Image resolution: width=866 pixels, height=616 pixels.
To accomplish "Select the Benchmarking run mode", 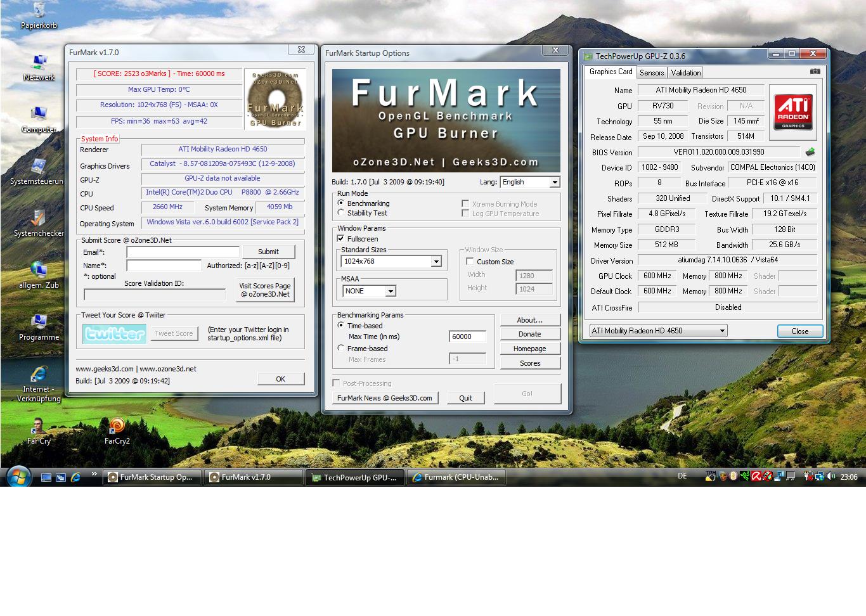I will coord(341,203).
